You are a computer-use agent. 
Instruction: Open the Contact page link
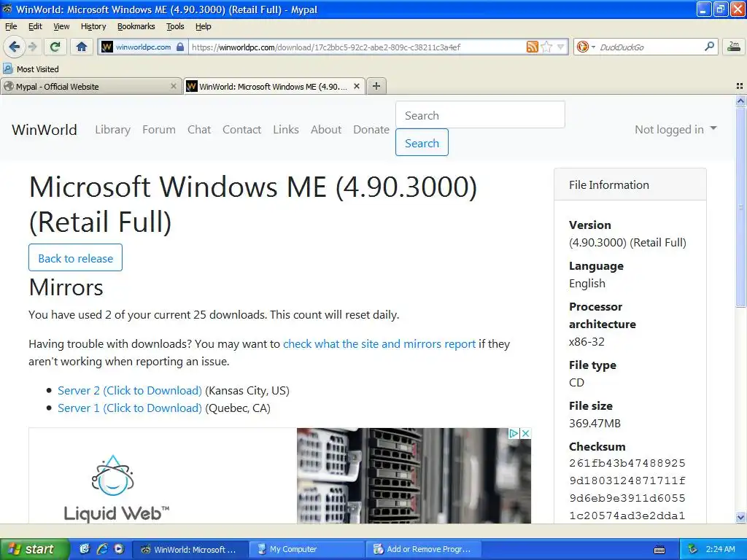click(x=241, y=130)
